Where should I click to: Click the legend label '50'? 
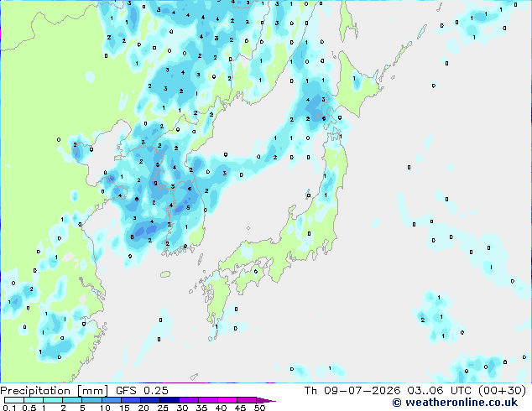tap(260, 408)
